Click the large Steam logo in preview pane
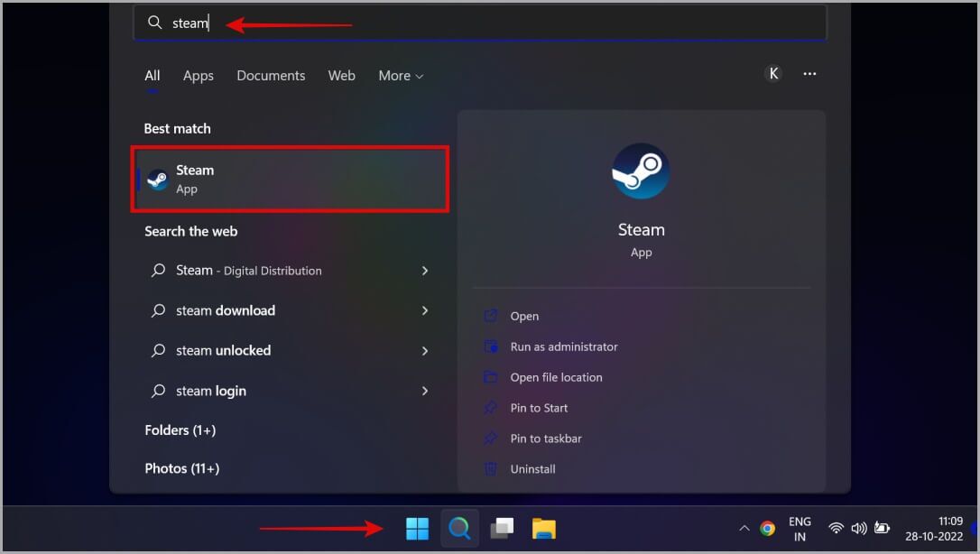This screenshot has width=980, height=554. click(x=641, y=171)
